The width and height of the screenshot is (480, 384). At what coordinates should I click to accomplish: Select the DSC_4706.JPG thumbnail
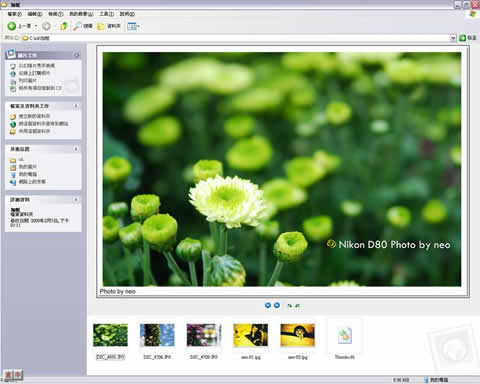tap(157, 335)
